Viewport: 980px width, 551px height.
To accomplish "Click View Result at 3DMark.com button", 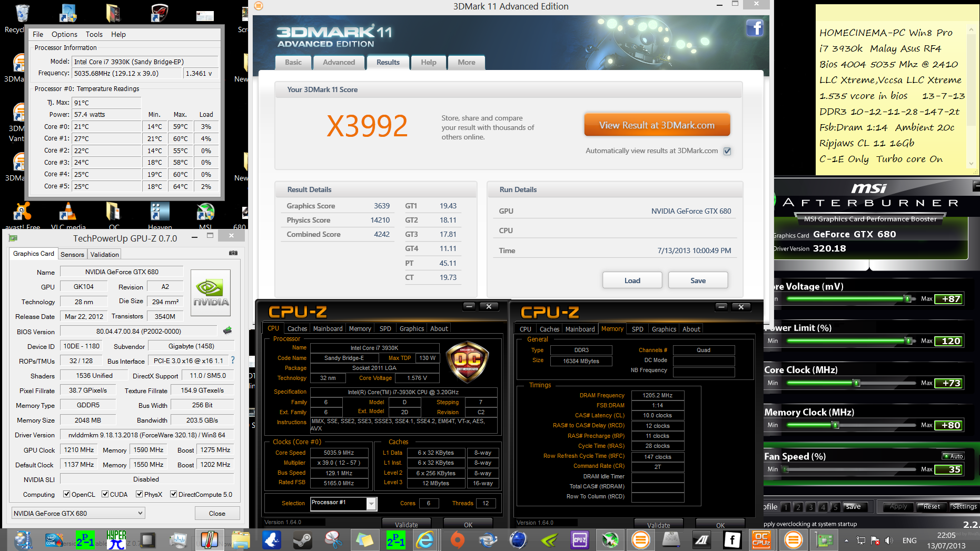I will coord(657,125).
